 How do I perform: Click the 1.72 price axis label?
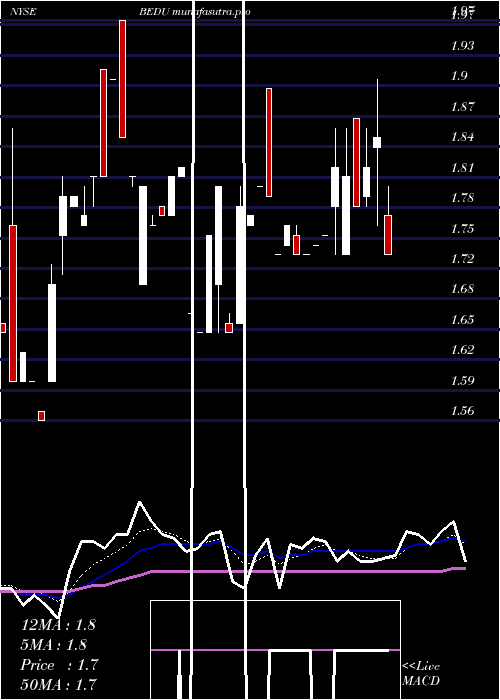click(x=463, y=258)
